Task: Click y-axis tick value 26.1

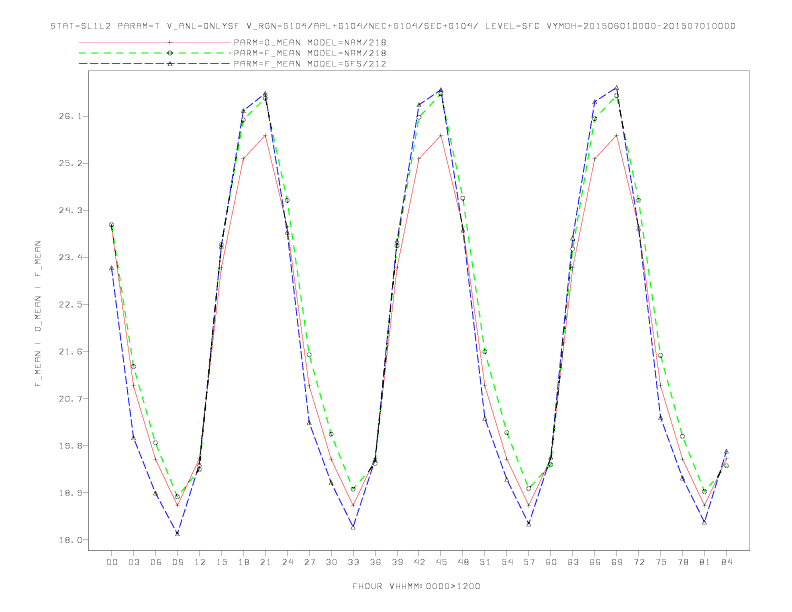Action: [x=69, y=116]
